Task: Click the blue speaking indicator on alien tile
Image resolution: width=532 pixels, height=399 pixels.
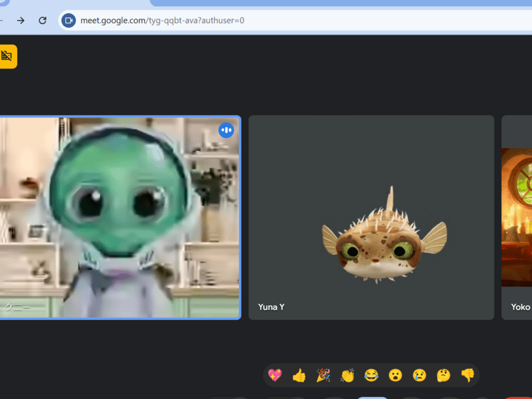Action: coord(226,130)
